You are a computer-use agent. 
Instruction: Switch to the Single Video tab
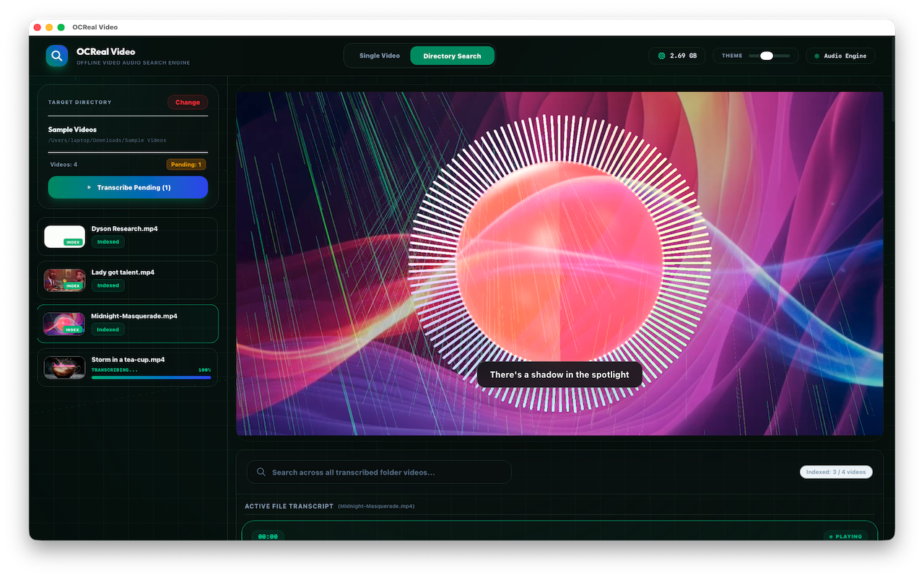click(x=380, y=56)
